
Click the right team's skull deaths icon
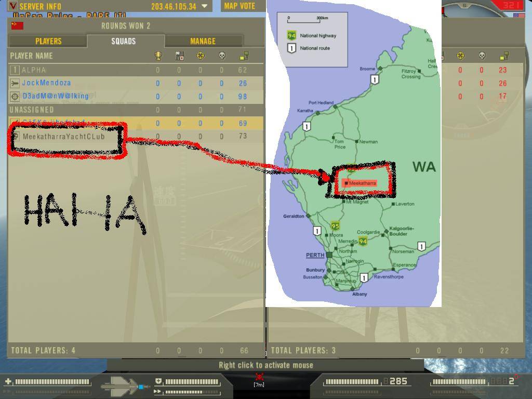(482, 56)
